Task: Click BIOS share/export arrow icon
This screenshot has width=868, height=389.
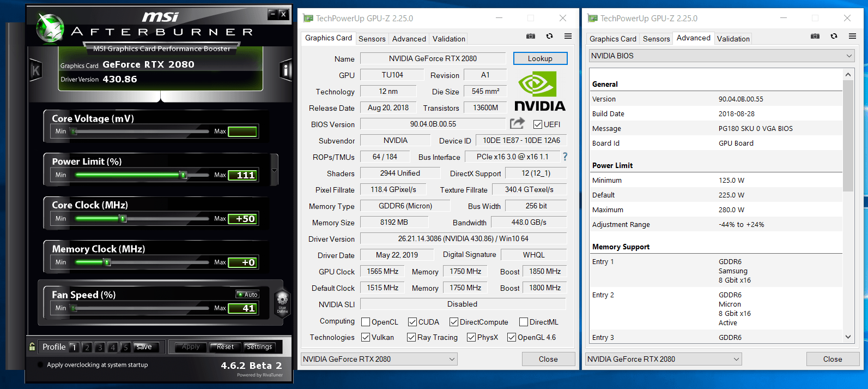Action: [x=517, y=123]
